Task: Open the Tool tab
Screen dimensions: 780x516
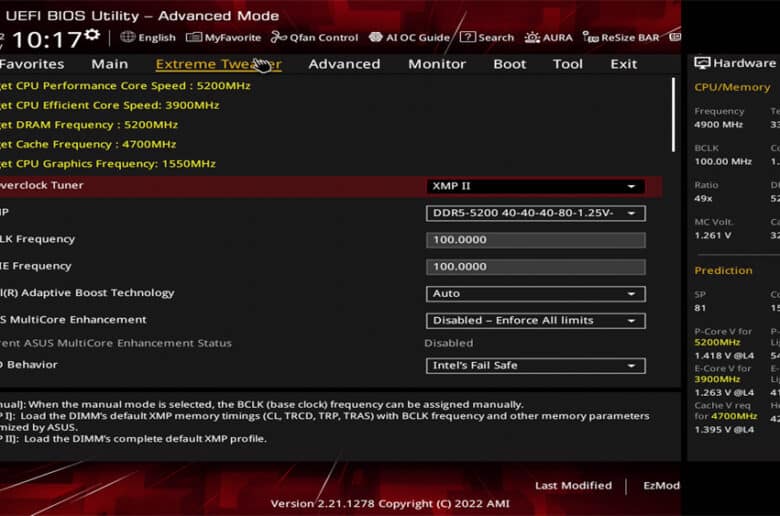Action: click(568, 64)
